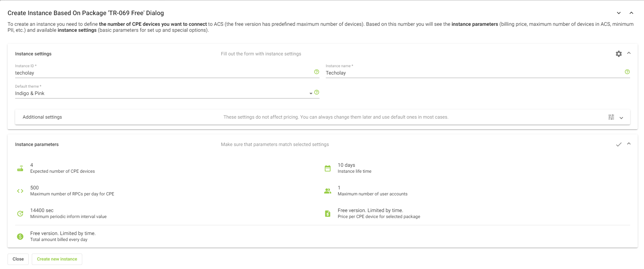The width and height of the screenshot is (644, 269).
Task: Click the calendar icon for instance life time
Action: [328, 168]
